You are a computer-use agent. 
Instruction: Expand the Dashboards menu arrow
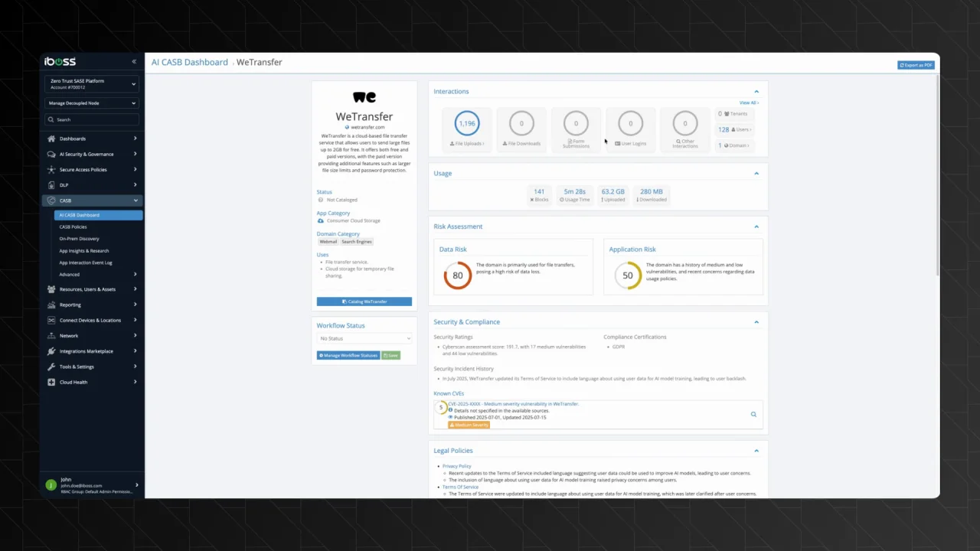pos(136,139)
